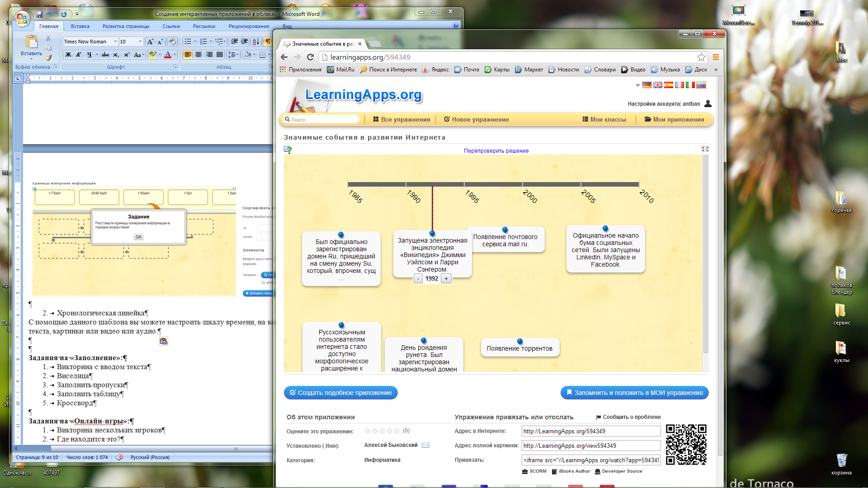The width and height of the screenshot is (868, 488).
Task: Open the account user profile icon
Action: tap(708, 103)
